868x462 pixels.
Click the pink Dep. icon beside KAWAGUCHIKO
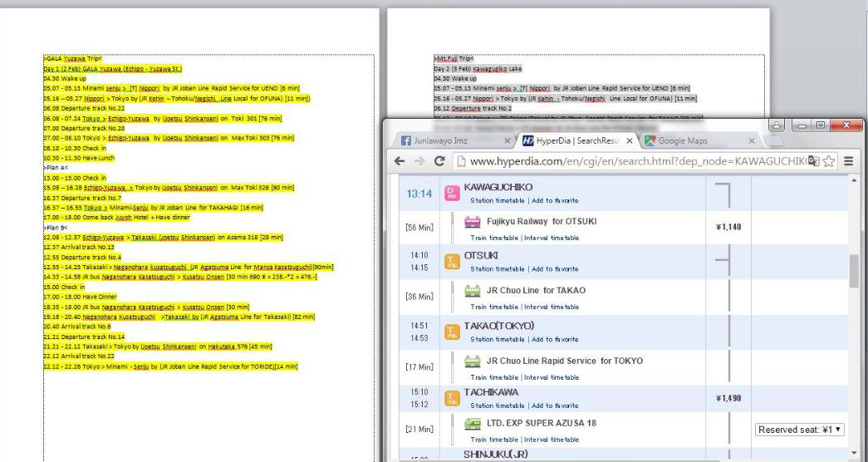click(452, 193)
